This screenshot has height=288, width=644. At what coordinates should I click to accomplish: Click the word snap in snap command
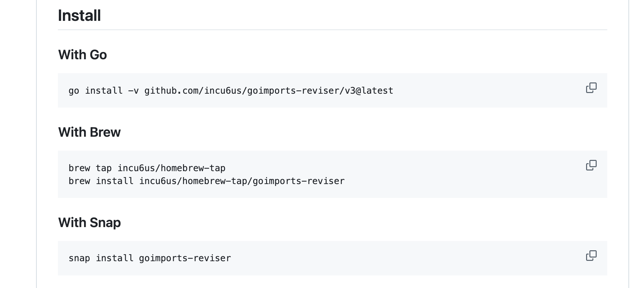pyautogui.click(x=79, y=258)
